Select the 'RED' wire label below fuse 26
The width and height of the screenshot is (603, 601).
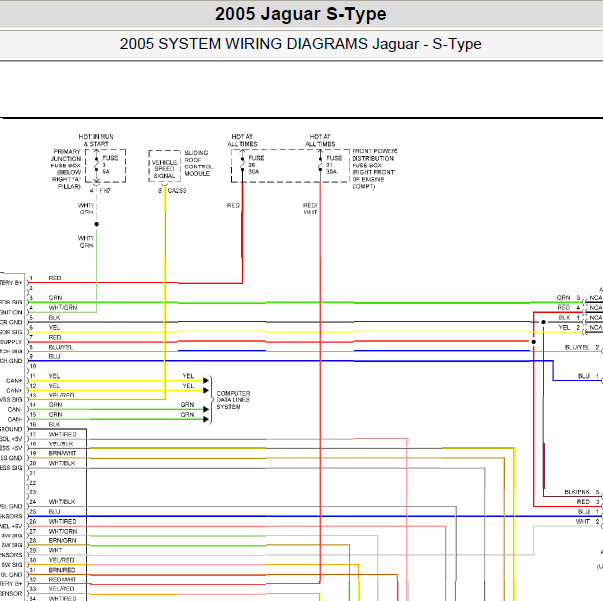(233, 206)
